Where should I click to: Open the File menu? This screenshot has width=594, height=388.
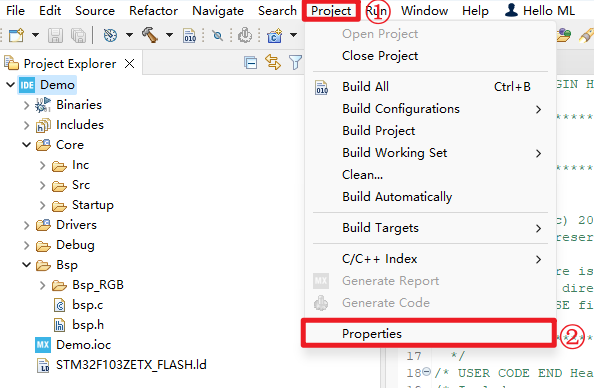click(15, 11)
